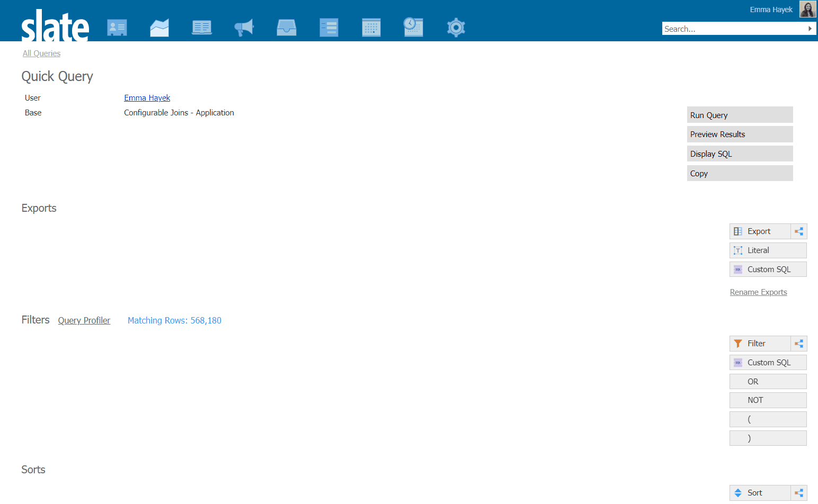818x504 pixels.
Task: Click Emma Hayek profile photo
Action: click(808, 10)
